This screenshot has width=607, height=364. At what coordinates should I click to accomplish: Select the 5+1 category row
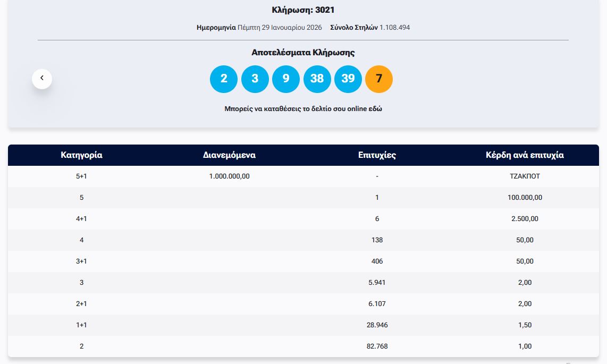(x=81, y=176)
